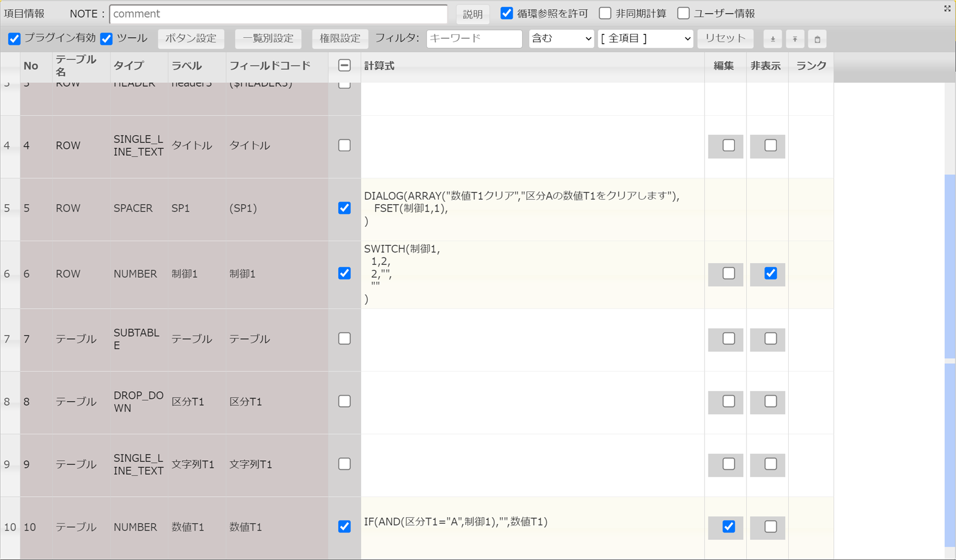Screen dimensions: 956x560
Task: Open ボタン設定 settings
Action: coord(191,38)
